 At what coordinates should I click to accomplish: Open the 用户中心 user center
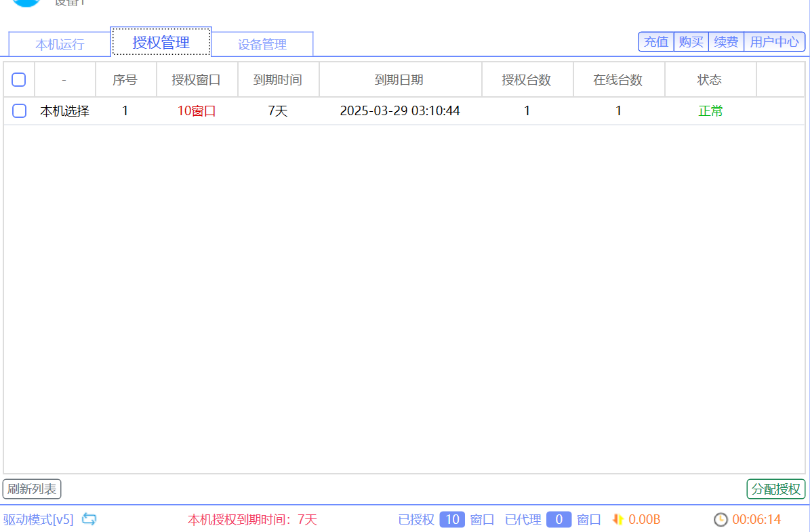click(x=775, y=42)
